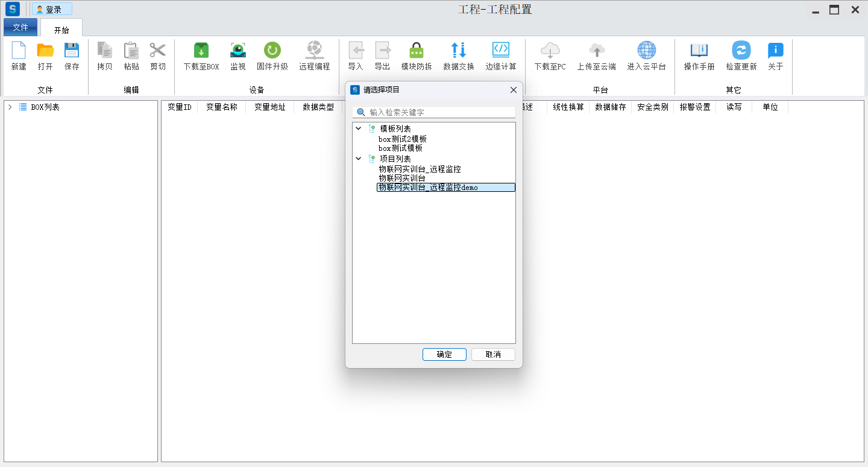Screen dimensions: 868x467
Task: Open 进入云平台 globe icon
Action: click(x=646, y=51)
